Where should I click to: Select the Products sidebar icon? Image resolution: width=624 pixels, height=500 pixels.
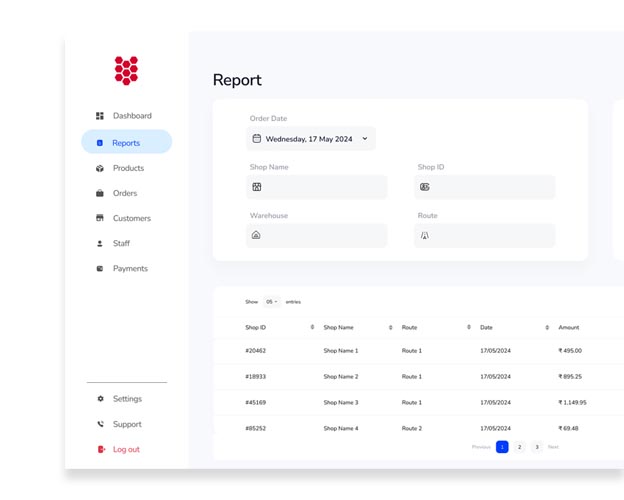click(x=100, y=168)
